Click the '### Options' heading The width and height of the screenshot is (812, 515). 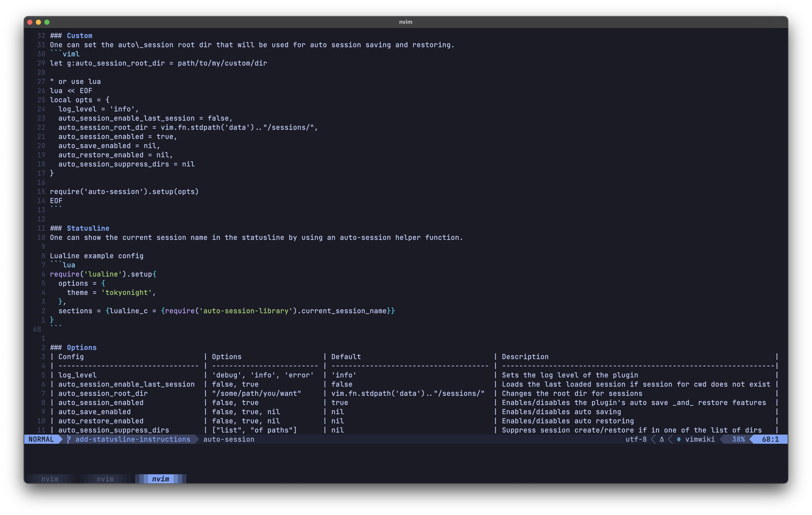pos(73,347)
